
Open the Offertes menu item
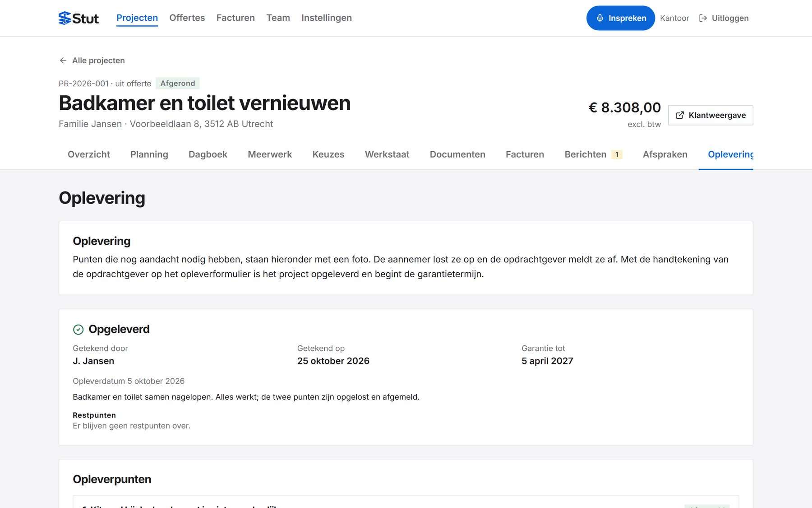click(187, 18)
